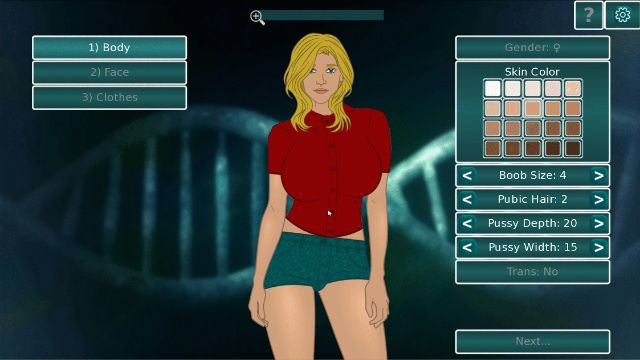Click the Skin Color heading text

click(x=532, y=72)
